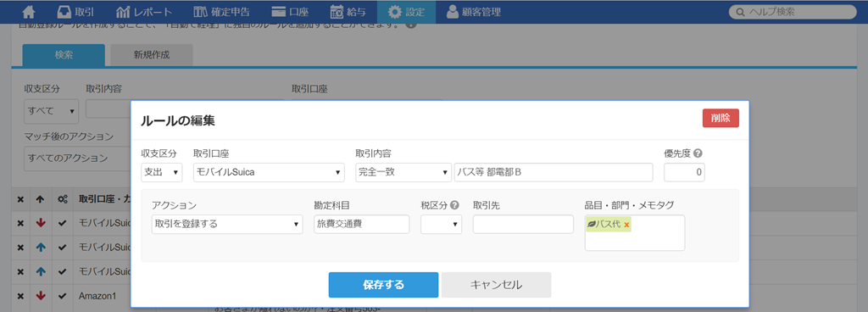Open the レポート menu
The height and width of the screenshot is (312, 868).
(144, 12)
